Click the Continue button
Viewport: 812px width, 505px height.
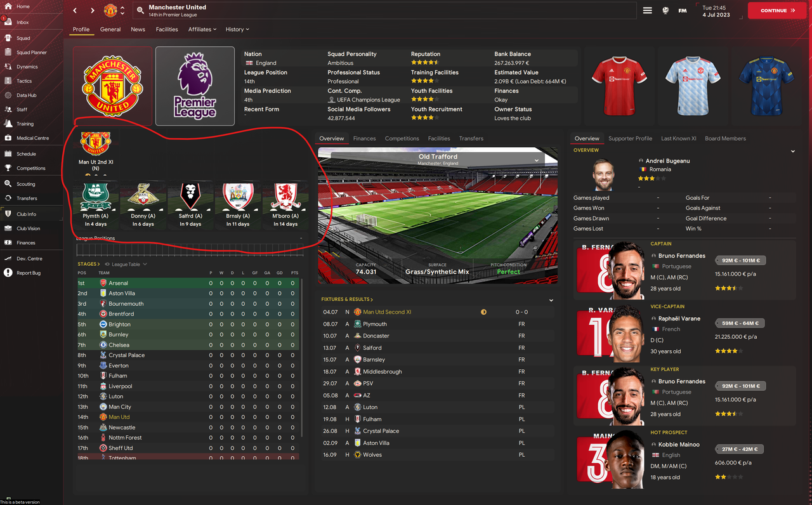click(777, 11)
